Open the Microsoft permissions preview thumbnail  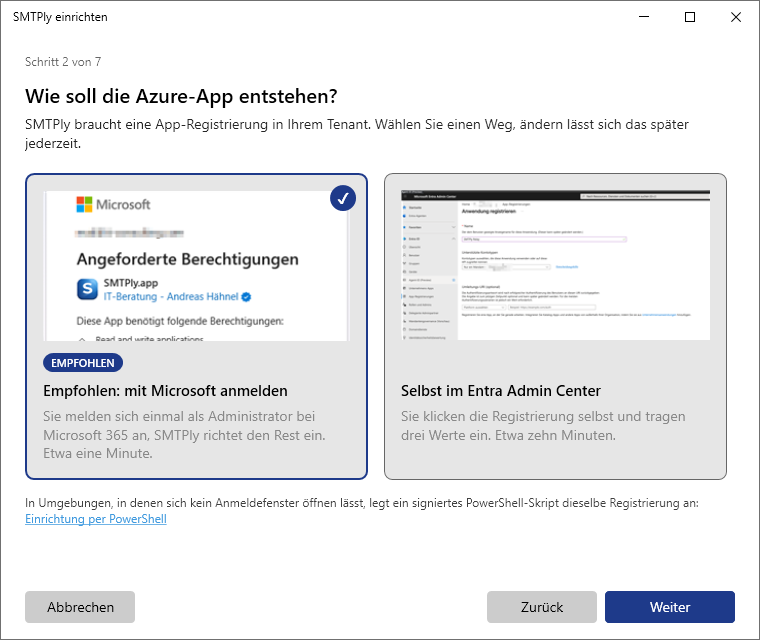click(196, 266)
